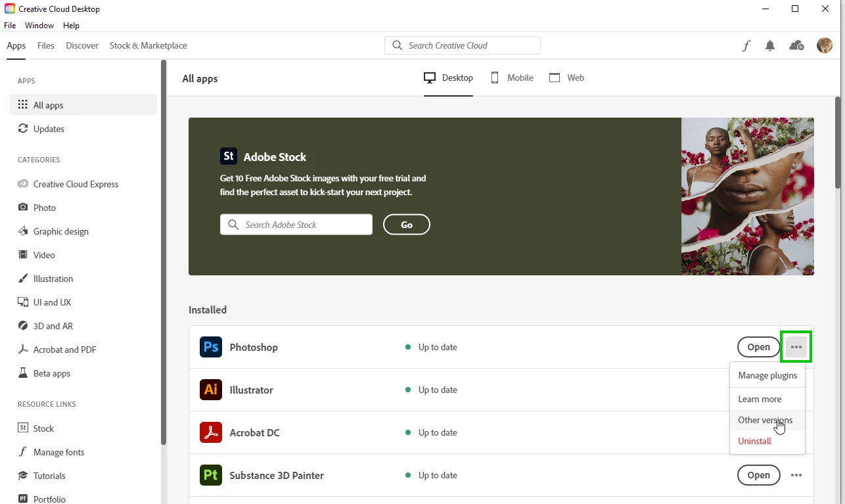Click the Adobe Stock St logo
Screen dimensions: 845x504
click(x=229, y=156)
